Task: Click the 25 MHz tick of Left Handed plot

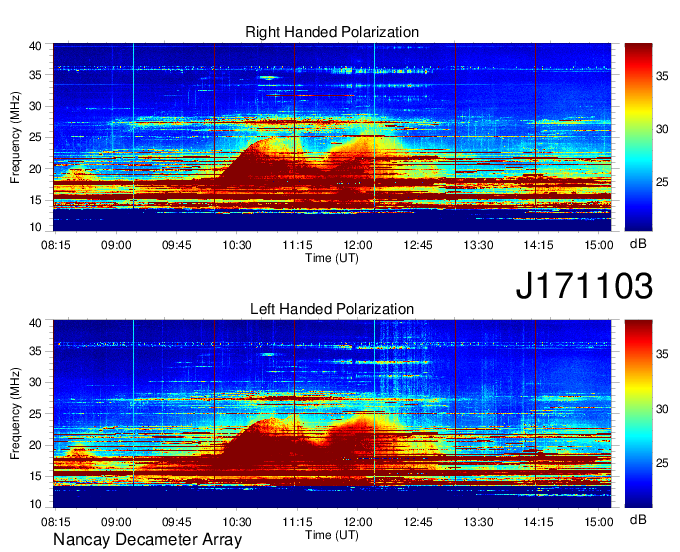Action: coord(35,414)
